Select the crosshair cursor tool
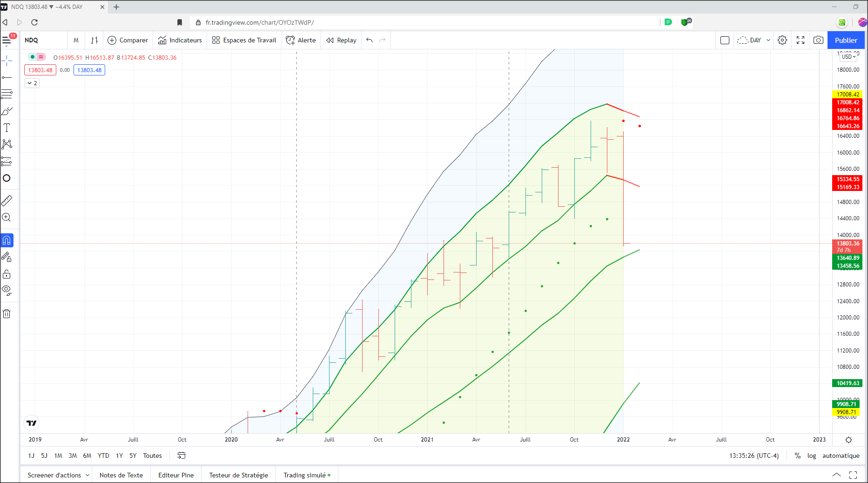The width and height of the screenshot is (868, 483). pos(7,60)
